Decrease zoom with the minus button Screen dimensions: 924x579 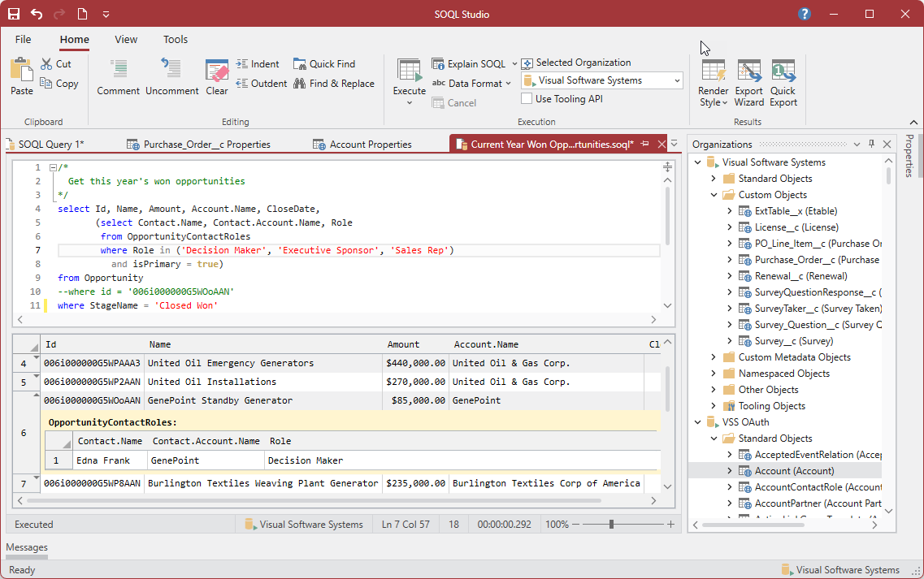575,525
